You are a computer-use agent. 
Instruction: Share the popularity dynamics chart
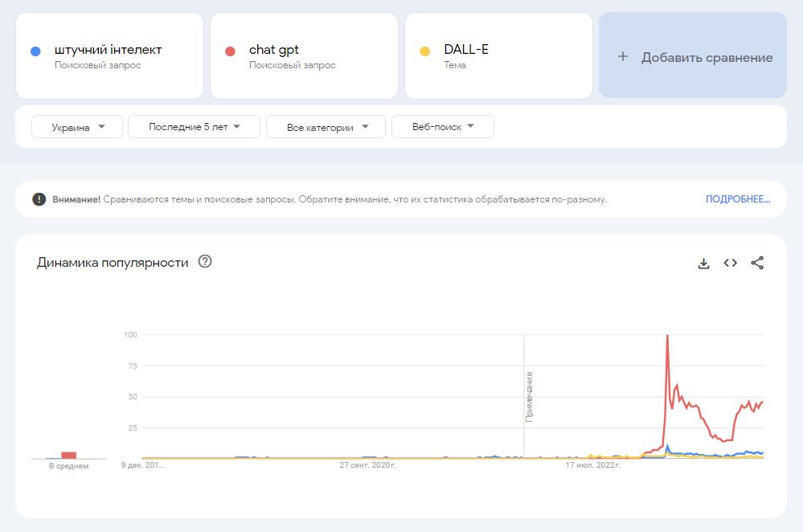coord(756,262)
